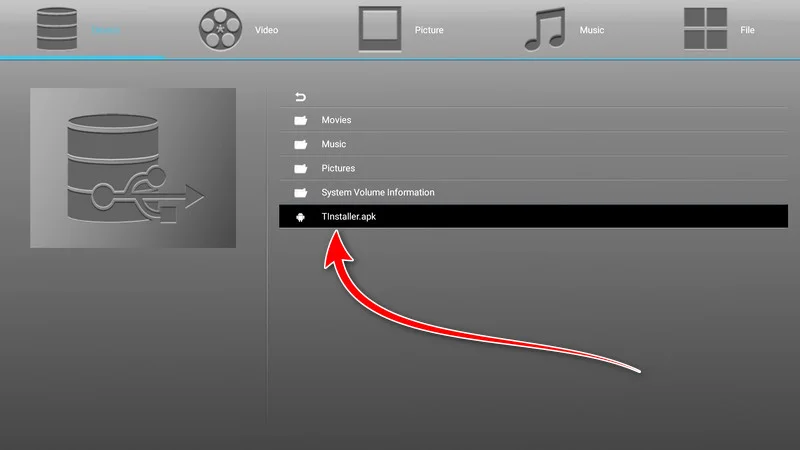Click the USB storage device thumbnail
800x450 pixels.
point(133,168)
